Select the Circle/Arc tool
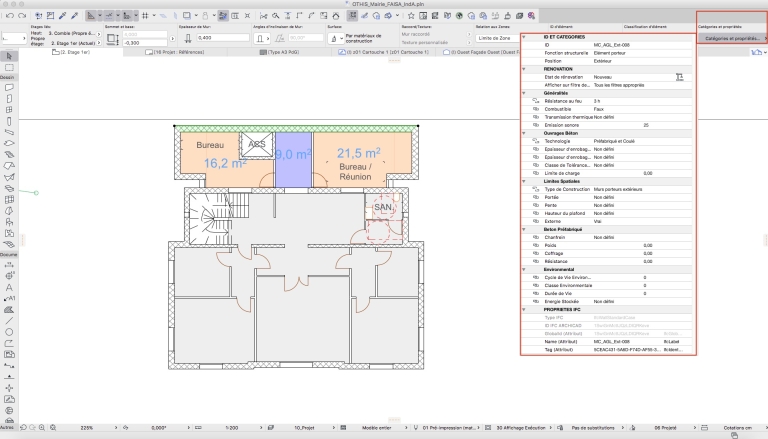Viewport: 768px width, 439px height. 9,332
